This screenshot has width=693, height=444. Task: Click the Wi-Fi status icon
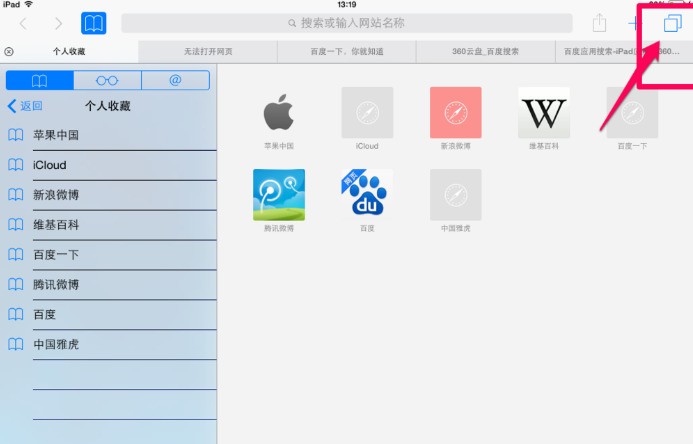click(x=29, y=4)
